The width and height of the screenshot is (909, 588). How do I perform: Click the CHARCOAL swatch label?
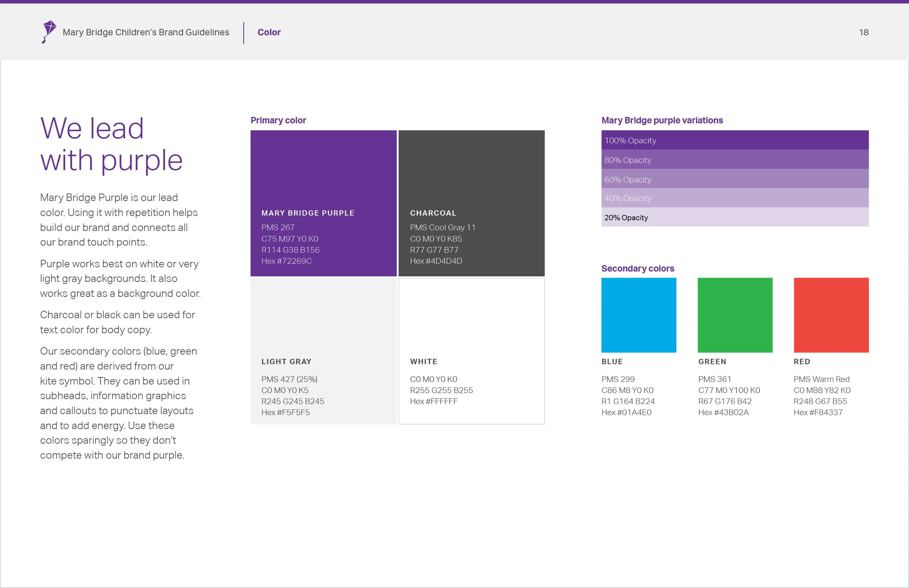[x=433, y=213]
